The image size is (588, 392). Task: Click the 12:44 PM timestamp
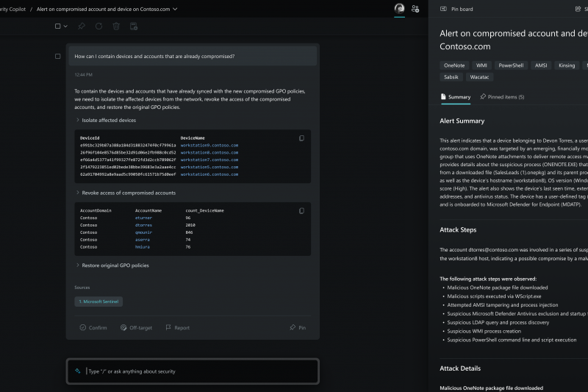pos(83,74)
